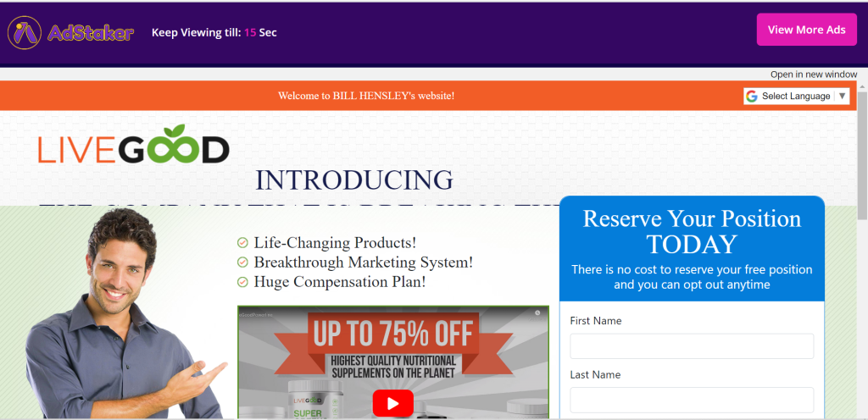Click the AdStaker brand name text
The image size is (868, 420).
coord(91,33)
